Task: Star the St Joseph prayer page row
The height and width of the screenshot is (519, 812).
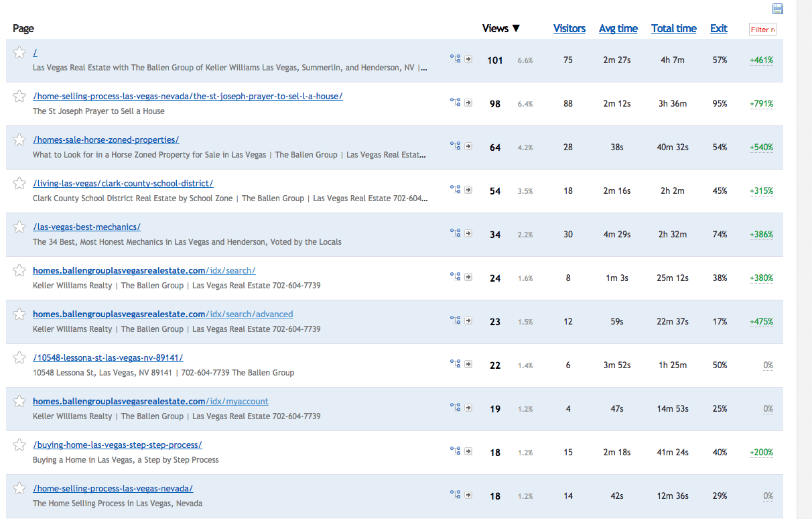Action: 19,97
